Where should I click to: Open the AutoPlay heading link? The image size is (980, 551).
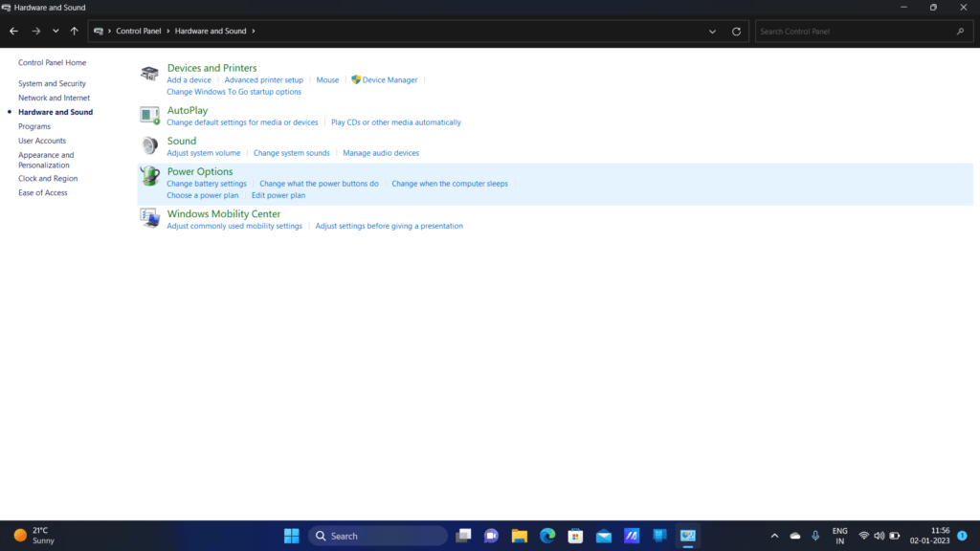tap(188, 110)
